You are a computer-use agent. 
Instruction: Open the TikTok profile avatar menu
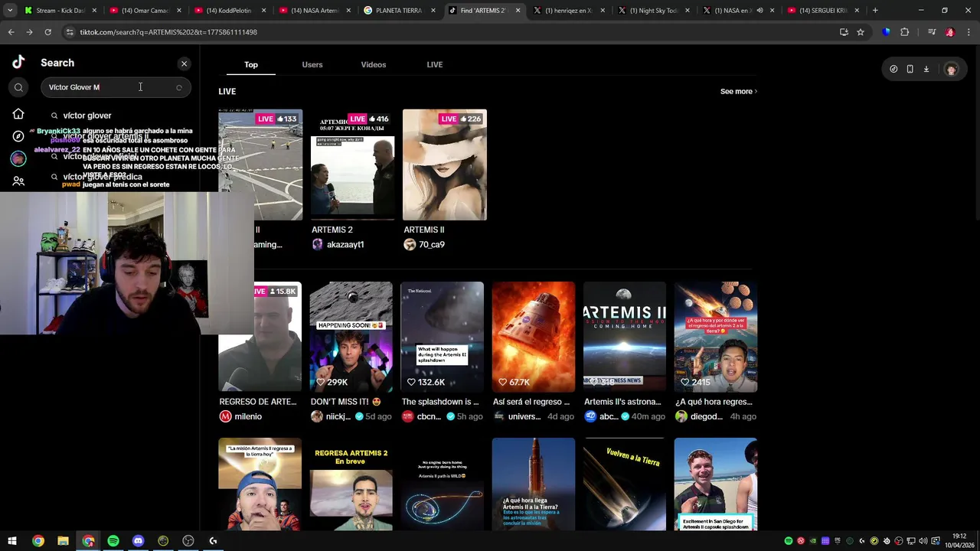(x=952, y=69)
